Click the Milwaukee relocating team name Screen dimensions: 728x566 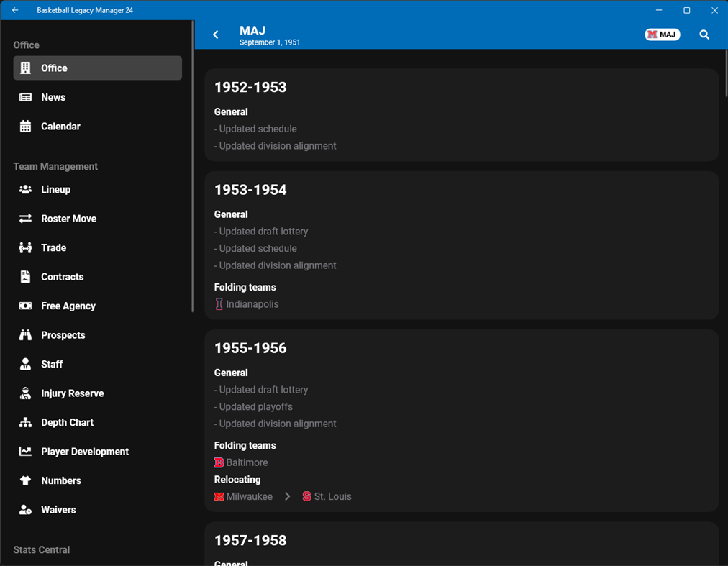[250, 496]
